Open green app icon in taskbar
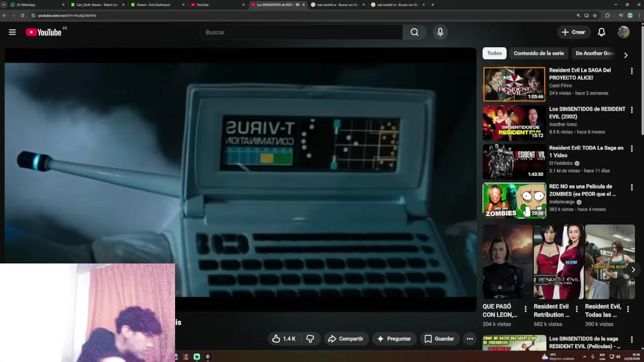 (x=197, y=356)
